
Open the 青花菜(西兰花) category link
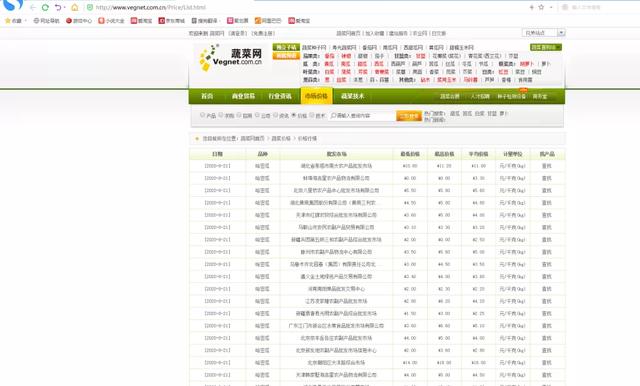[x=484, y=56]
